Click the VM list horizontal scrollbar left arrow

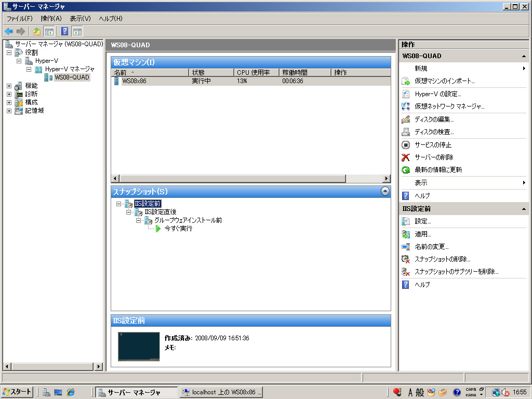coord(115,179)
